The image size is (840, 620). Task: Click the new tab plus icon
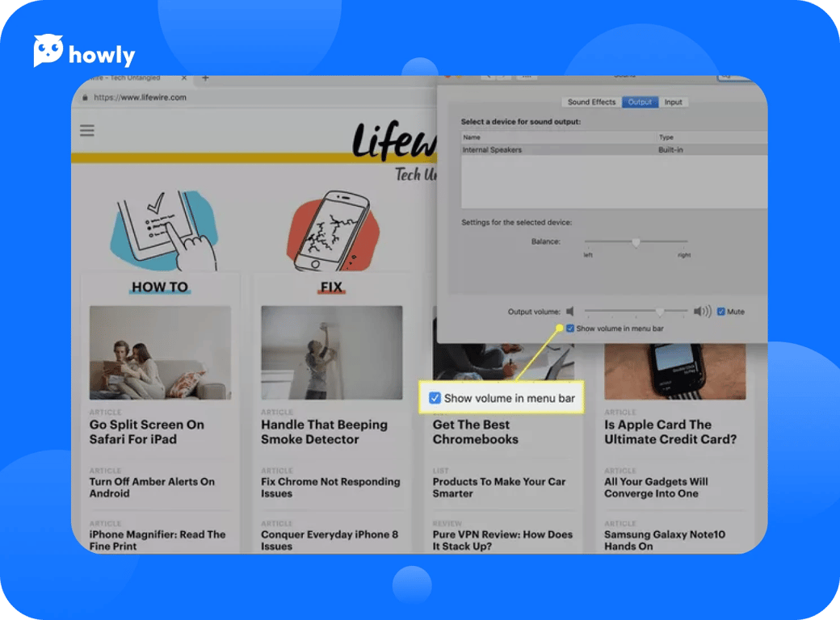coord(205,78)
